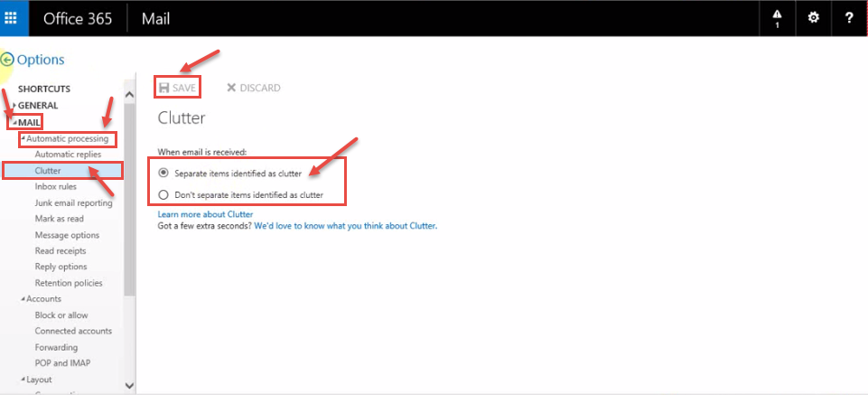The height and width of the screenshot is (395, 868).
Task: Collapse the Automatic processing group
Action: (x=23, y=138)
